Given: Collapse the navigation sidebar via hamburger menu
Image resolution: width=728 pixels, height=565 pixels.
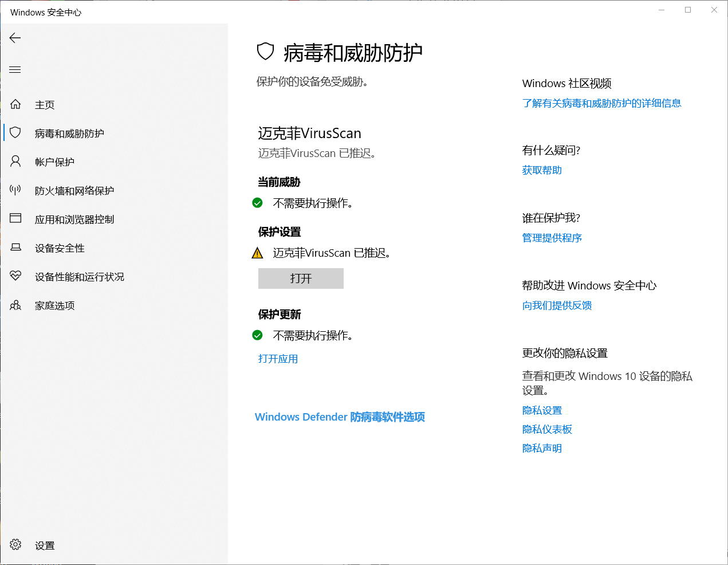Looking at the screenshot, I should [x=14, y=69].
